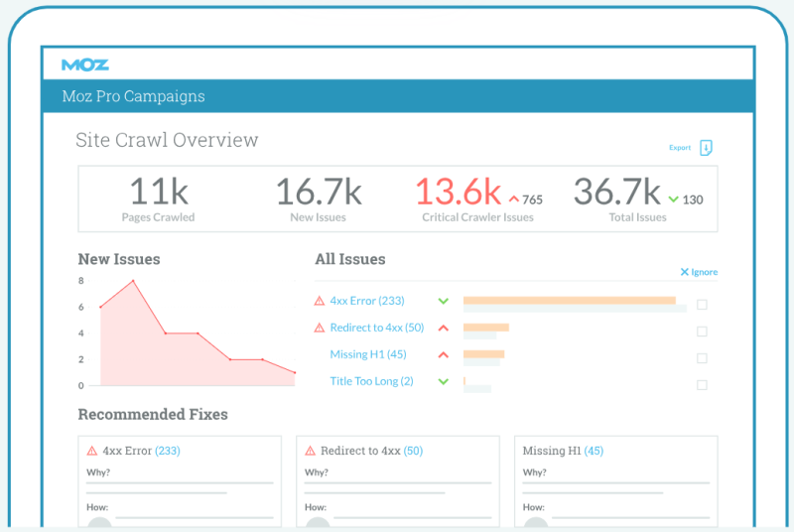This screenshot has width=794, height=532.
Task: Click red chevron next to Redirect to 4xx (50)
Action: click(443, 328)
